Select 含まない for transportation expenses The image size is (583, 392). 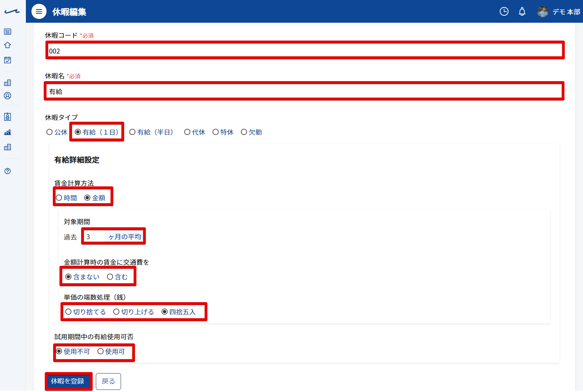82,277
